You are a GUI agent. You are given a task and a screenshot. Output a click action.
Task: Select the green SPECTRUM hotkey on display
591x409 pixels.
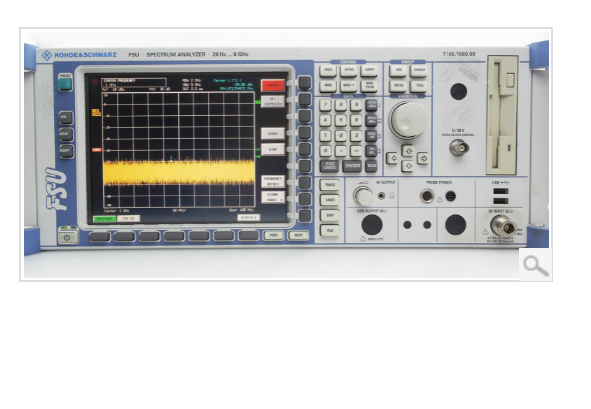tap(104, 219)
